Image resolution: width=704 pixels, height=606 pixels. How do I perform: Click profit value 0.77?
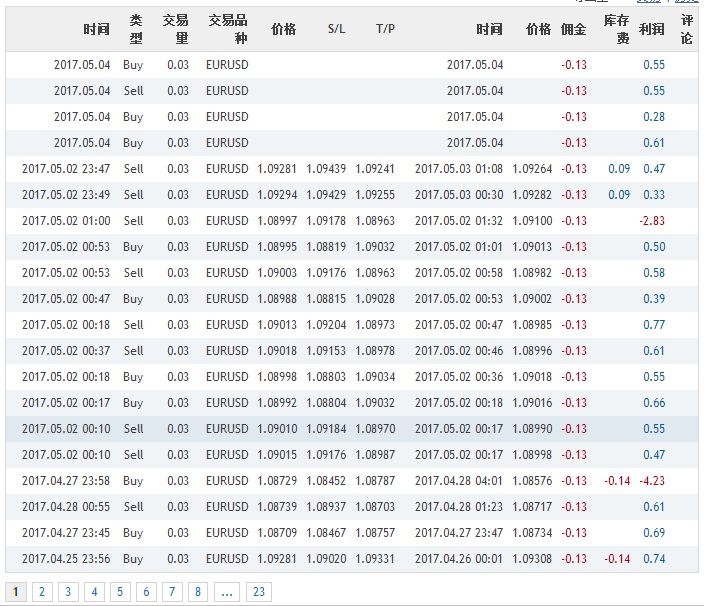pos(654,325)
